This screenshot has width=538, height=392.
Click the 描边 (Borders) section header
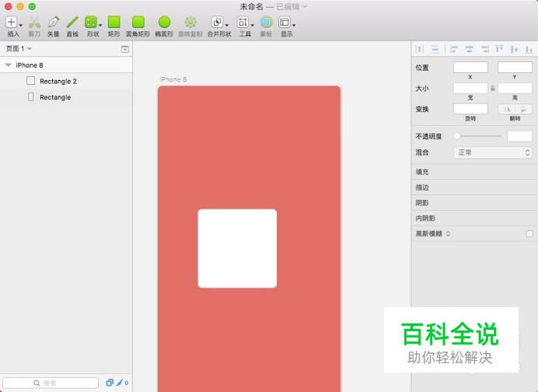(474, 187)
